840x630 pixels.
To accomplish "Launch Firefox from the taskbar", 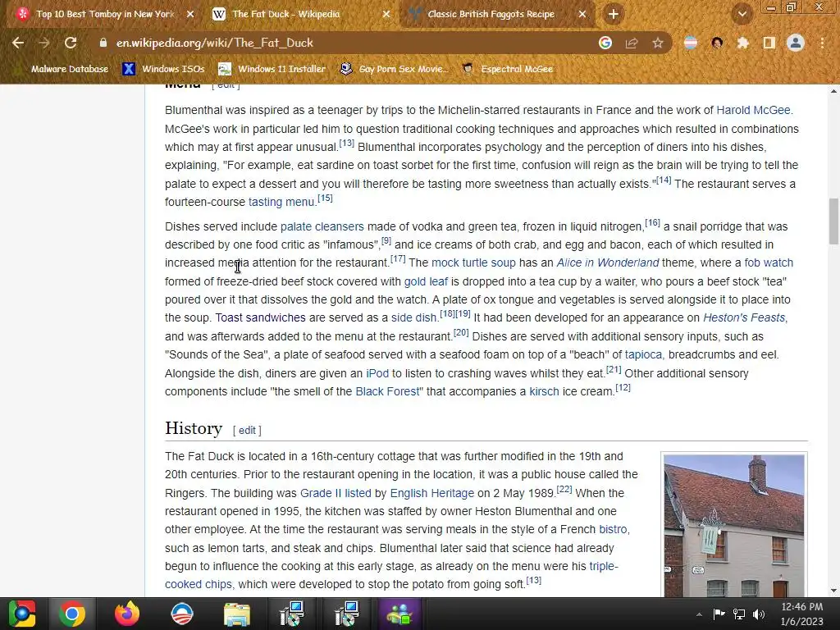I will click(127, 614).
